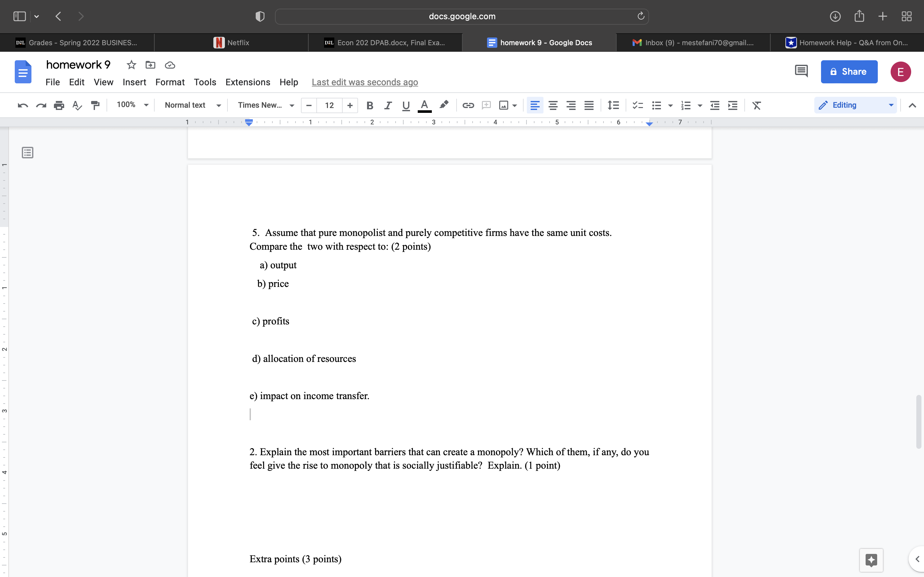Screen dimensions: 924x577
Task: Click the Add comment icon
Action: coord(486,105)
